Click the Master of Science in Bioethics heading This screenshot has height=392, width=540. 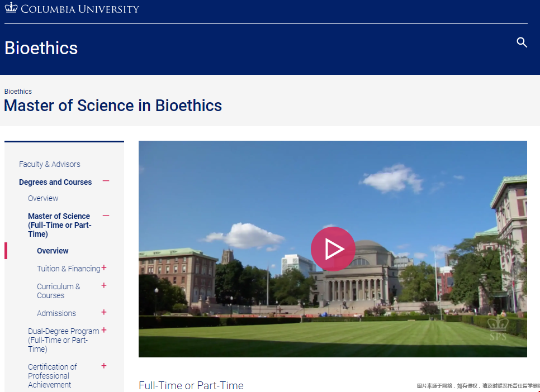113,106
